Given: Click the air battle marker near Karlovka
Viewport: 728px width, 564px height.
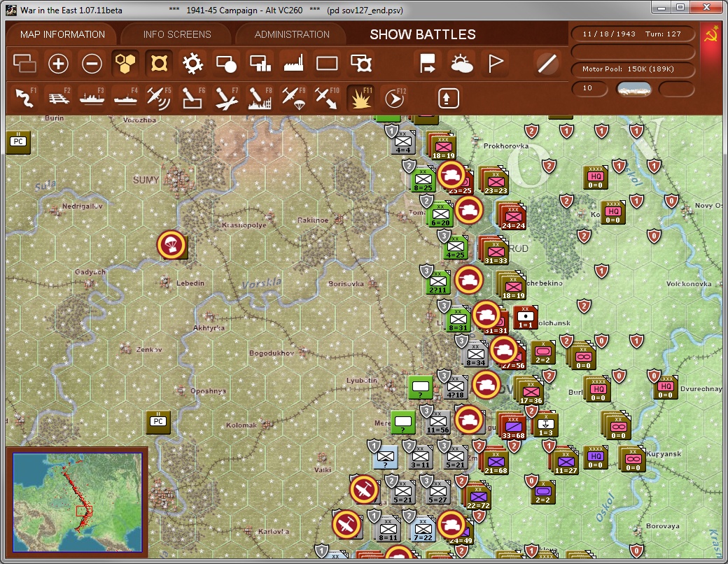Looking at the screenshot, I should [x=346, y=524].
